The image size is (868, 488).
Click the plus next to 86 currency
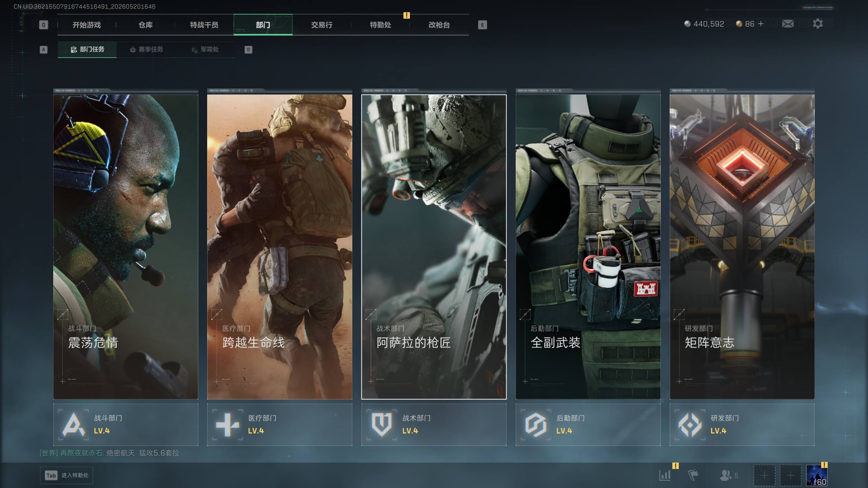761,24
